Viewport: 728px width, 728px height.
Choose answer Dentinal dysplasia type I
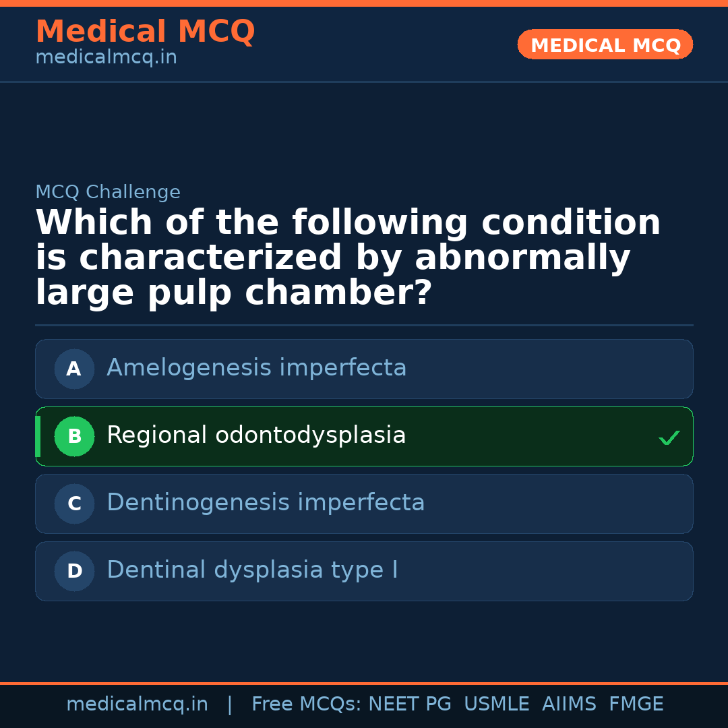252,570
